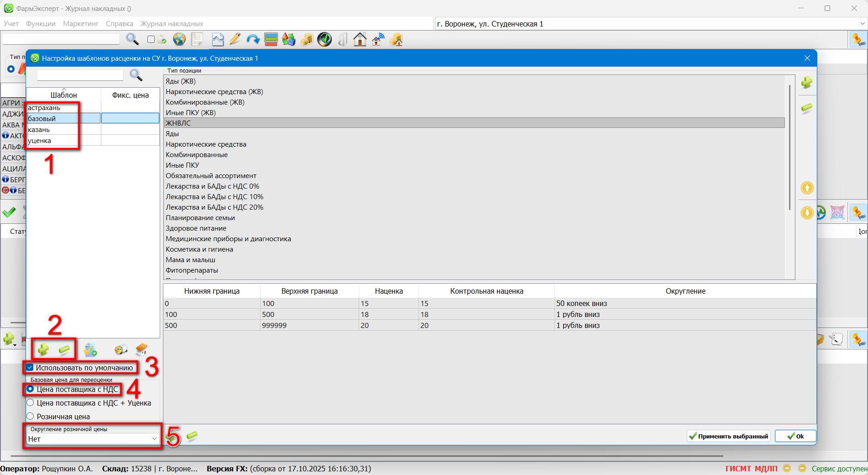868x475 pixels.
Task: Click the 'Применить выбранный' button
Action: [728, 436]
